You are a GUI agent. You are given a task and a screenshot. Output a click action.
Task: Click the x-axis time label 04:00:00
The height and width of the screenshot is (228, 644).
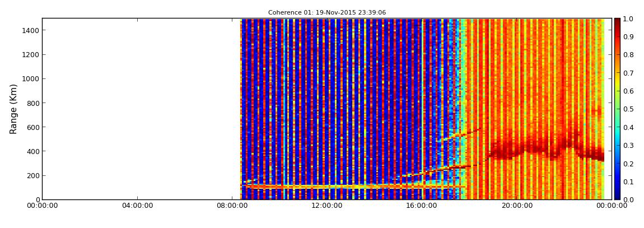coord(137,206)
